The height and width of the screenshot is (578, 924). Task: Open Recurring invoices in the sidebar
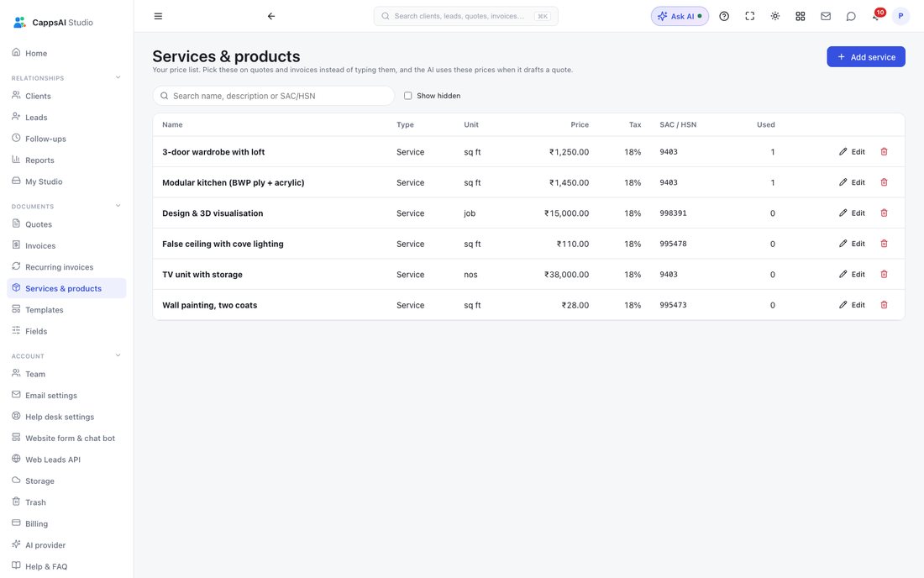[x=66, y=267]
